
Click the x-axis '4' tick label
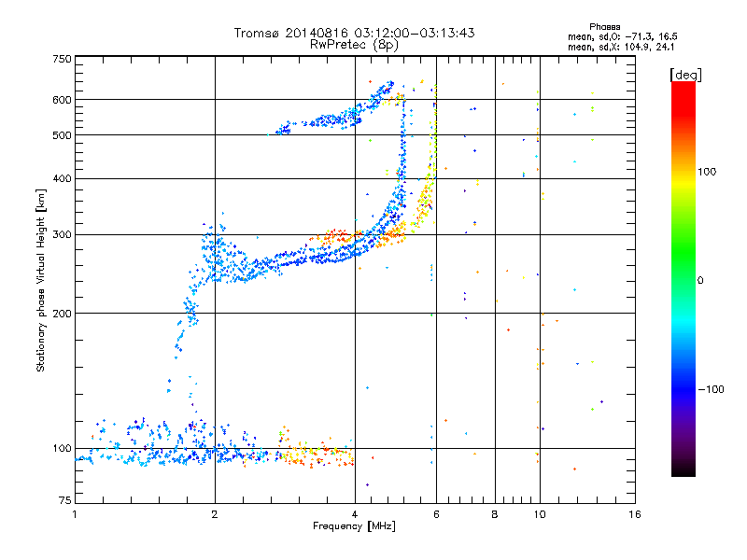coord(355,514)
